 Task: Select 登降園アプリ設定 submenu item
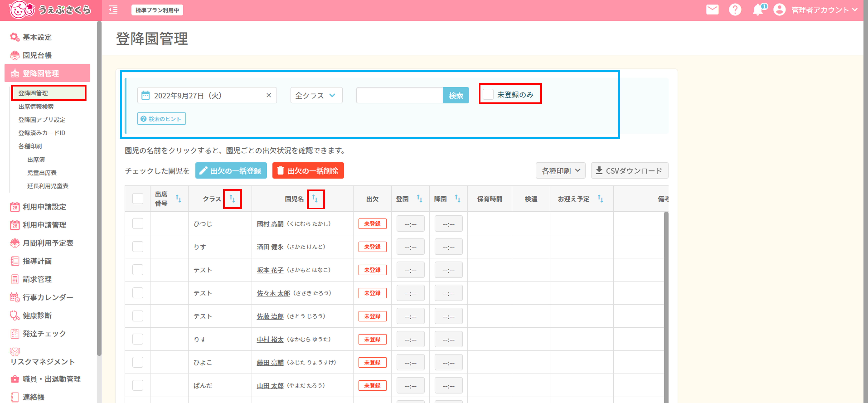[42, 120]
